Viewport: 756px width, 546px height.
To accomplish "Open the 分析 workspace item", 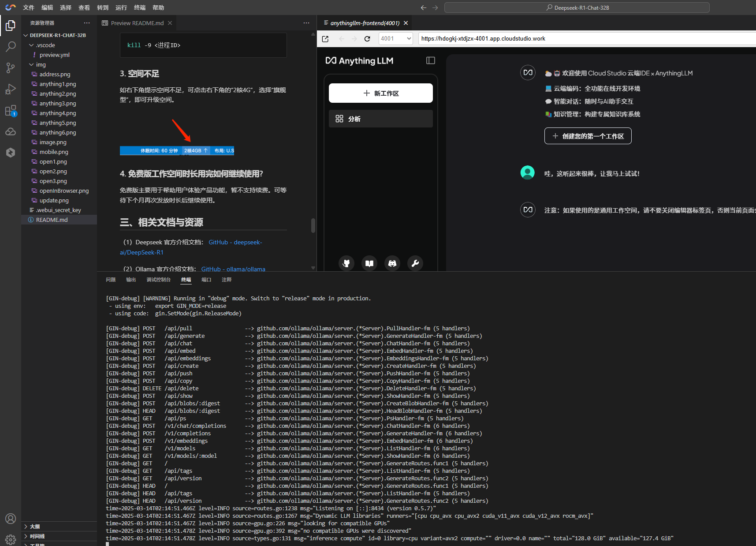I will [x=381, y=119].
